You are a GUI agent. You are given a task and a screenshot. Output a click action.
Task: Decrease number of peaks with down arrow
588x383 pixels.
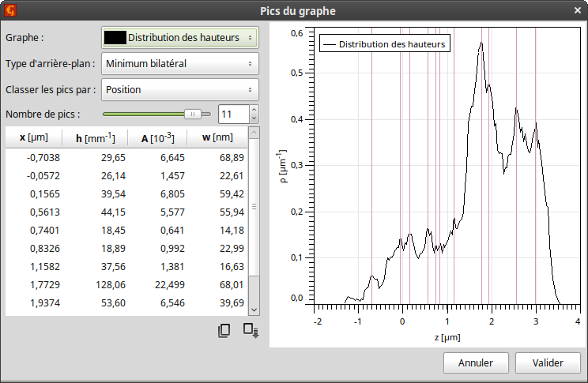[254, 118]
